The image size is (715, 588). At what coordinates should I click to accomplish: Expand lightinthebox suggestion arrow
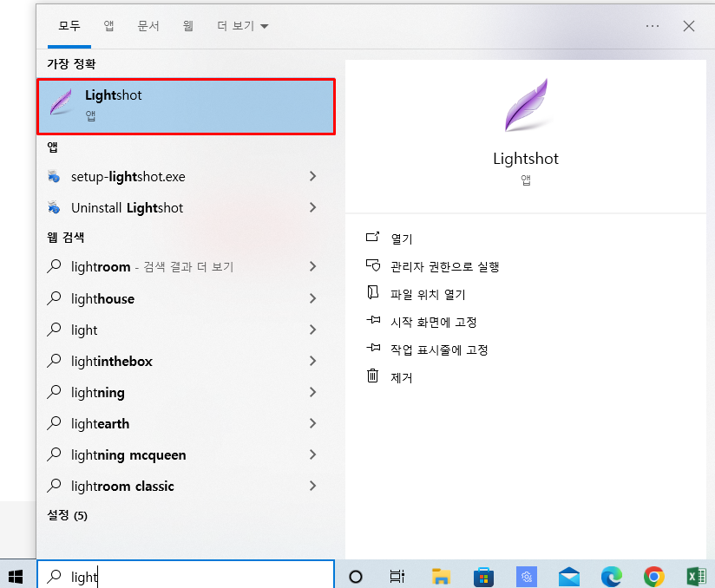pos(312,361)
